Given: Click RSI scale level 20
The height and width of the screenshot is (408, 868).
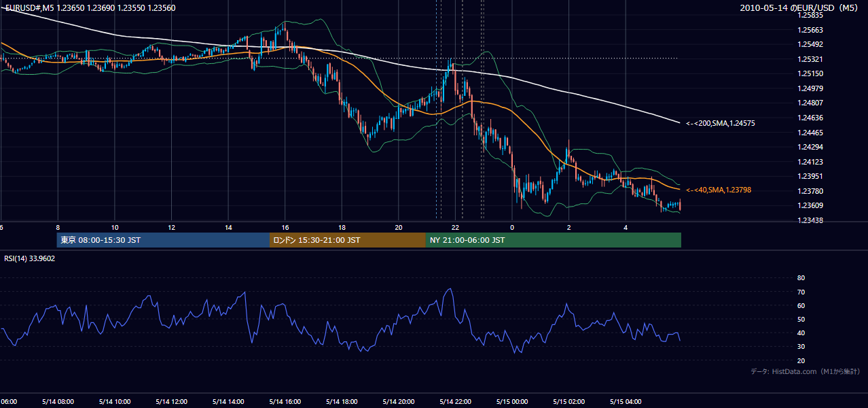Looking at the screenshot, I should [801, 360].
